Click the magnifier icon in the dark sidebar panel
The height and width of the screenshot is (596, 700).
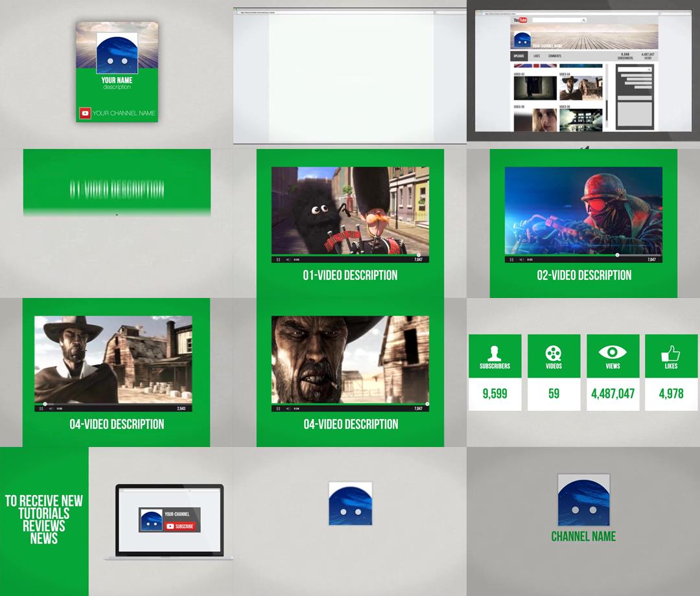[x=649, y=69]
